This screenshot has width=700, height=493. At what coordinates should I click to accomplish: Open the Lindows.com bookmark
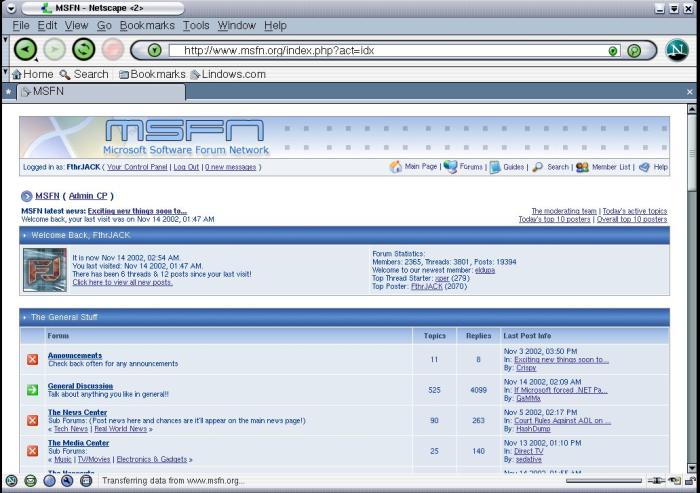click(x=228, y=74)
